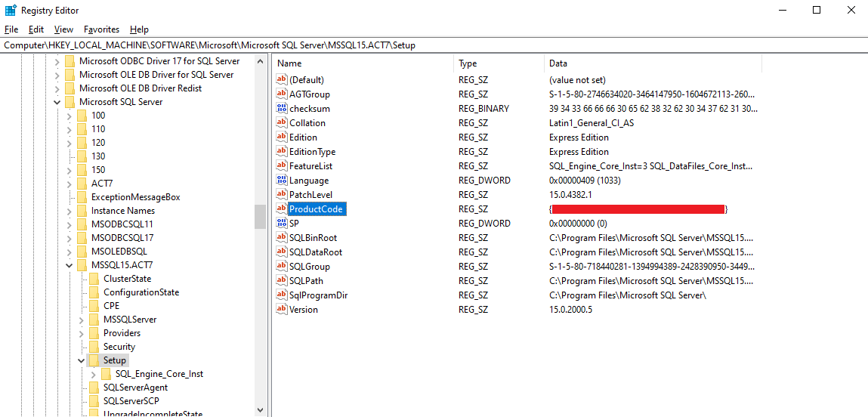
Task: Collapse the Setup key arrow
Action: click(82, 360)
